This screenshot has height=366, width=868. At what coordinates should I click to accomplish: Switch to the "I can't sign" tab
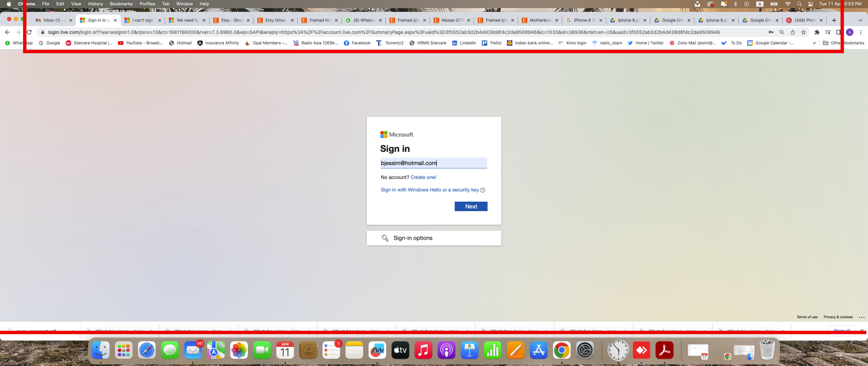[142, 20]
